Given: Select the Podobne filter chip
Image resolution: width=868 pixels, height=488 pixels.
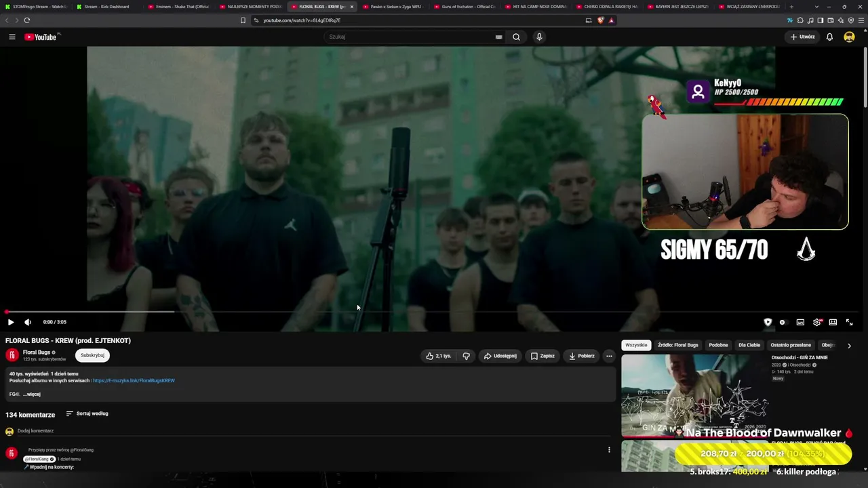Looking at the screenshot, I should pos(718,345).
